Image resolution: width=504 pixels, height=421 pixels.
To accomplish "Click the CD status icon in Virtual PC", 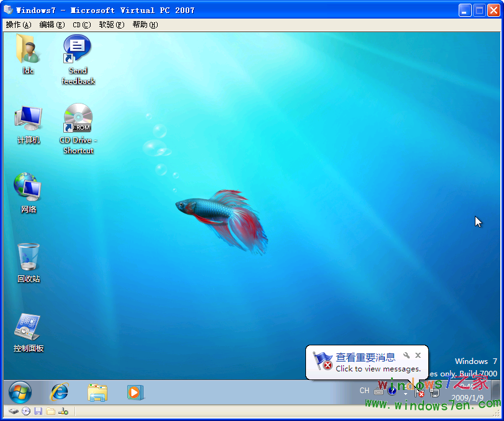I will [25, 411].
